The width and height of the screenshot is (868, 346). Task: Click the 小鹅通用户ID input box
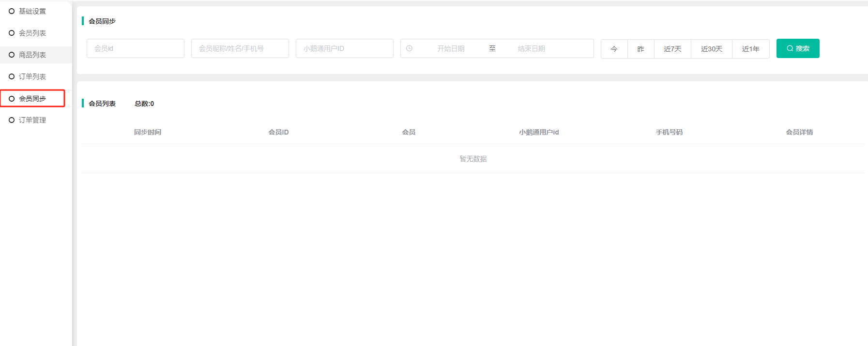pos(345,48)
